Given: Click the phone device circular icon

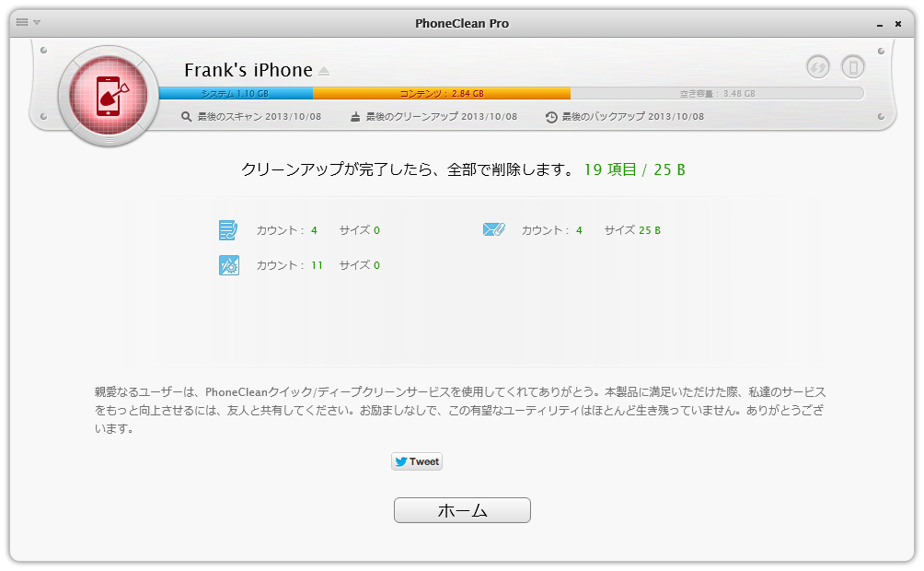Looking at the screenshot, I should point(853,66).
